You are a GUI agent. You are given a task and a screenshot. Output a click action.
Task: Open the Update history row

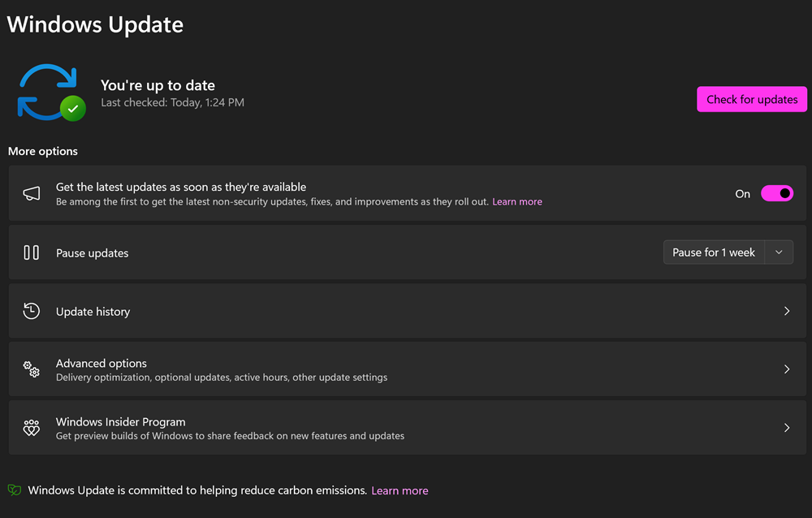[407, 311]
